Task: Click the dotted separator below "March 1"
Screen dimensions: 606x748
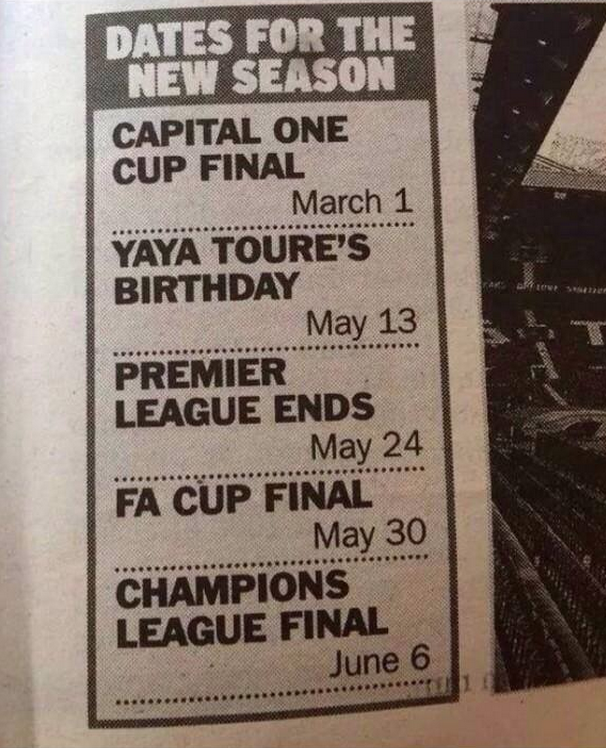Action: coord(268,228)
